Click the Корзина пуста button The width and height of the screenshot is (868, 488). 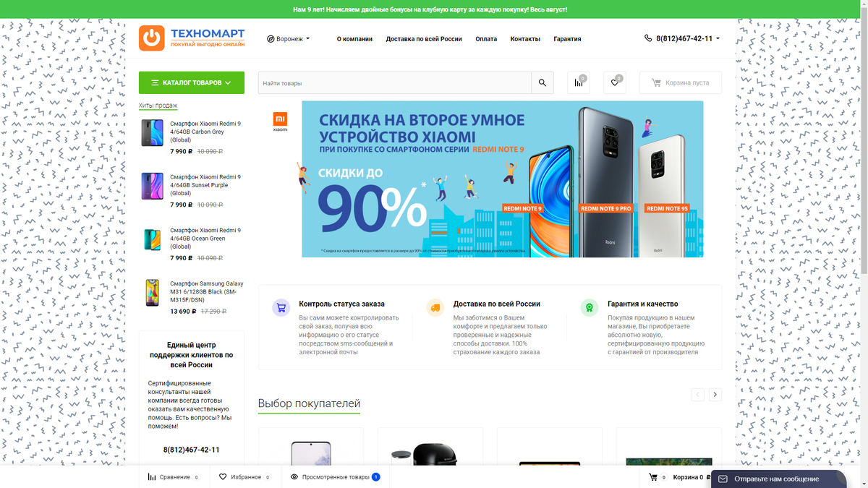pos(680,83)
